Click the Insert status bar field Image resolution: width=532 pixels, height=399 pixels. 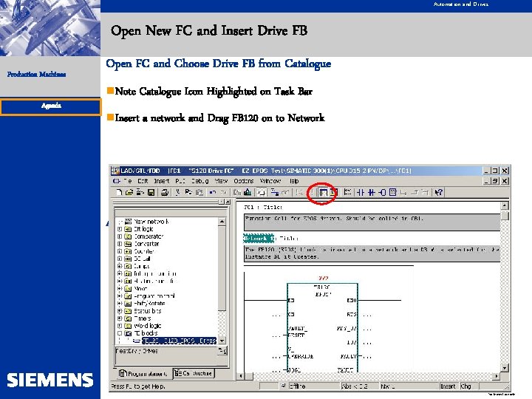click(x=449, y=386)
